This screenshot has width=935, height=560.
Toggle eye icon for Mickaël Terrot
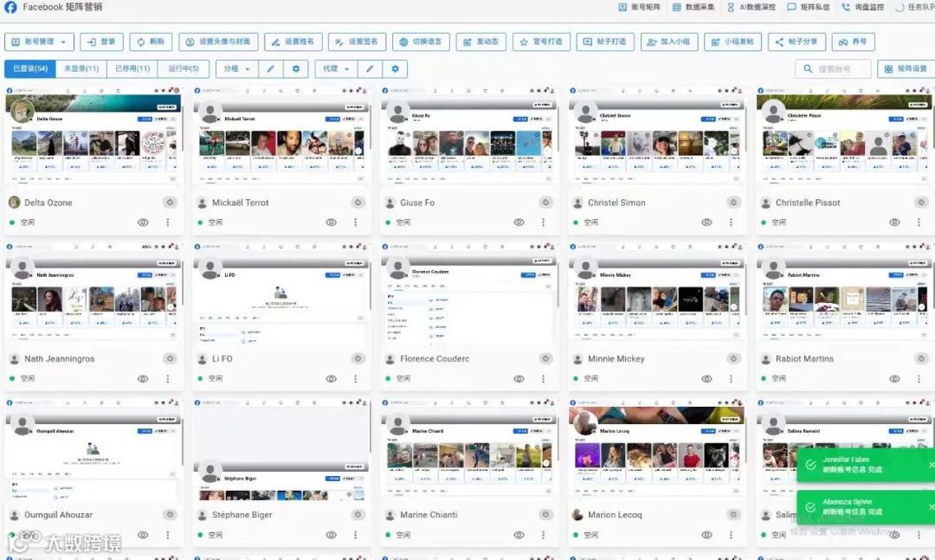tap(331, 222)
